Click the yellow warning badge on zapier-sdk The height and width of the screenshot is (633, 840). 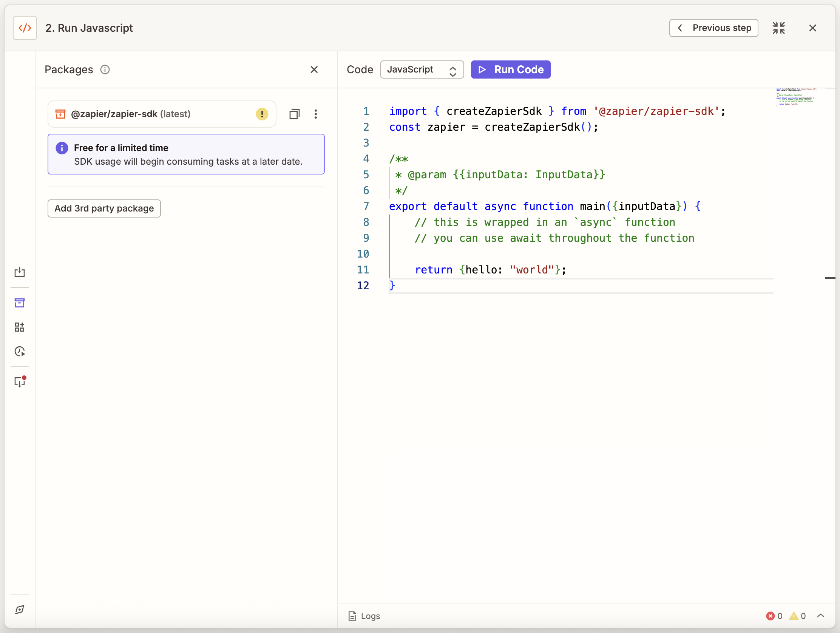pyautogui.click(x=262, y=114)
